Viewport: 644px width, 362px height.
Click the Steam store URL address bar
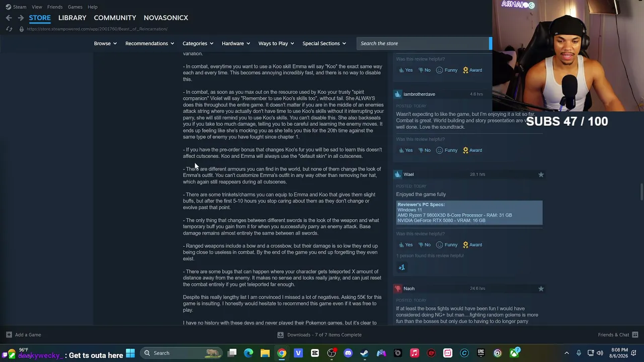[97, 29]
